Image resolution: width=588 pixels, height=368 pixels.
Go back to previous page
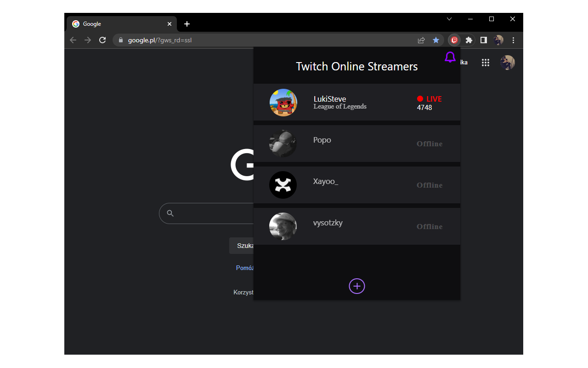pos(73,40)
